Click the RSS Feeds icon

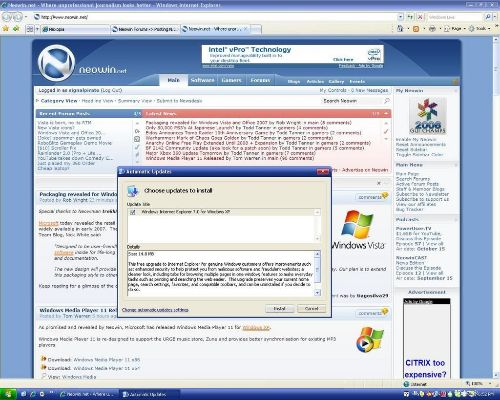pos(416,29)
